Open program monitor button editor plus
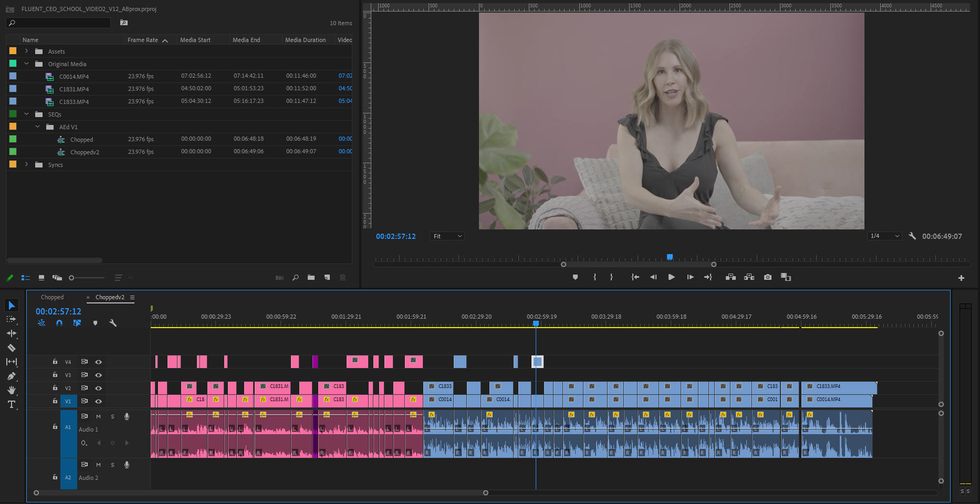The width and height of the screenshot is (980, 504). (961, 278)
